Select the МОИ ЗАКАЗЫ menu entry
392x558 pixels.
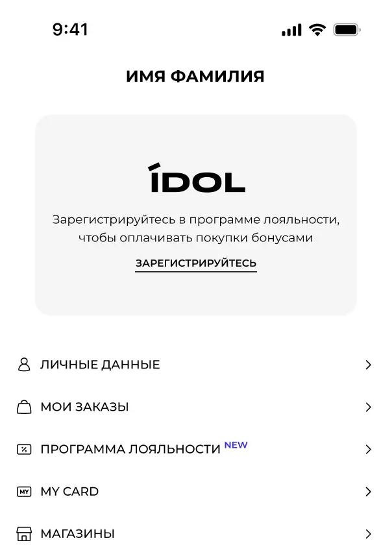click(x=84, y=407)
